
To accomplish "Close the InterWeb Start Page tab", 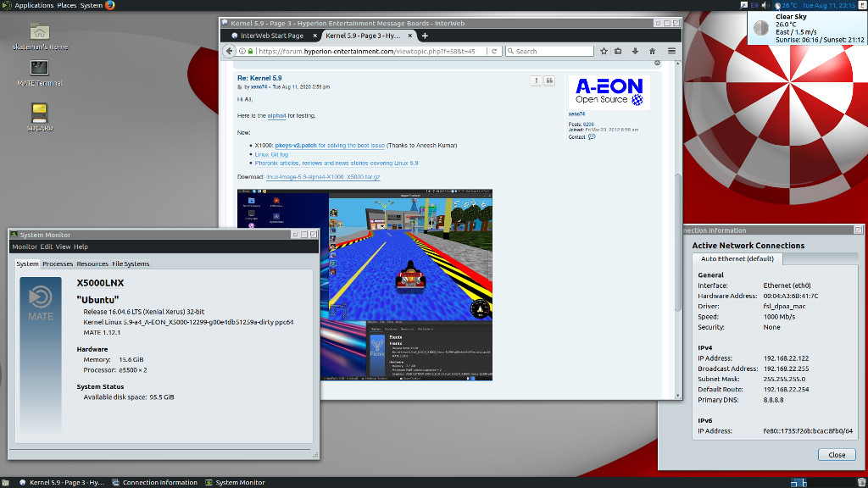I will [x=315, y=36].
